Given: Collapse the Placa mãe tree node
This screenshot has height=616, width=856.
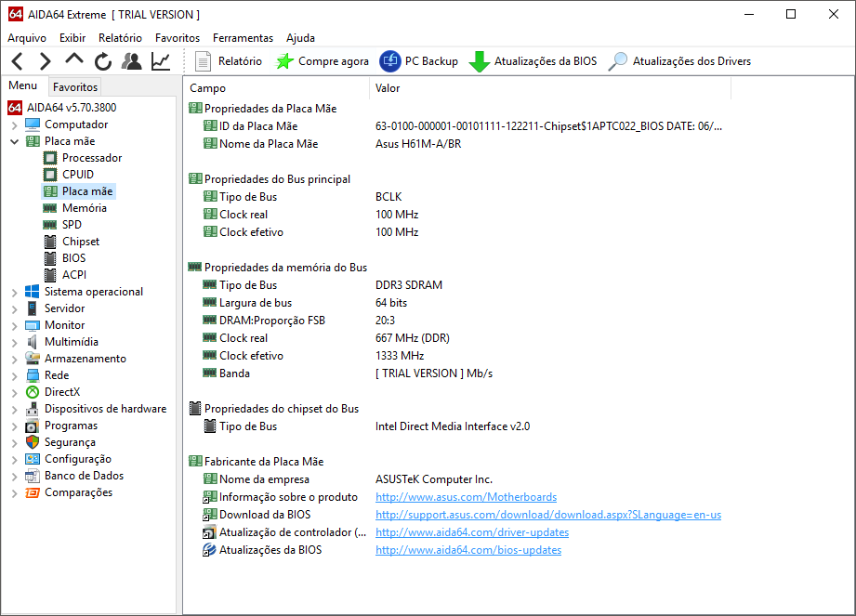Looking at the screenshot, I should [15, 141].
